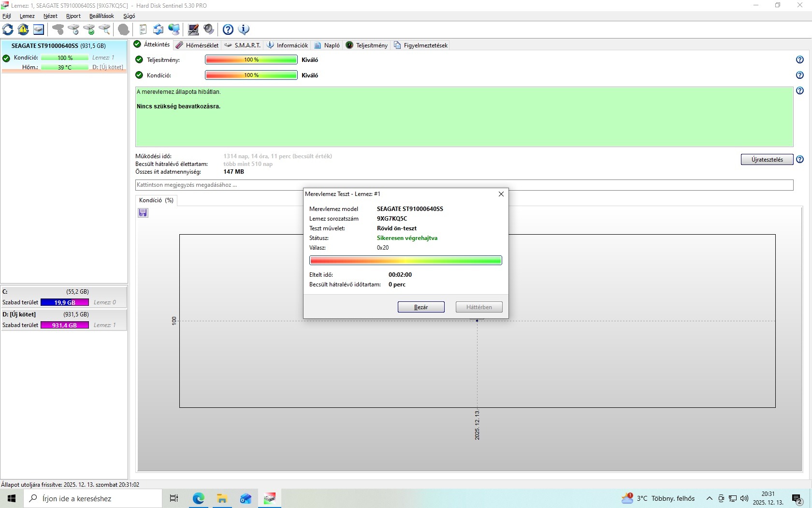Close the Merevlemez Teszt dialog with X
Viewport: 812px width, 508px height.
[501, 194]
